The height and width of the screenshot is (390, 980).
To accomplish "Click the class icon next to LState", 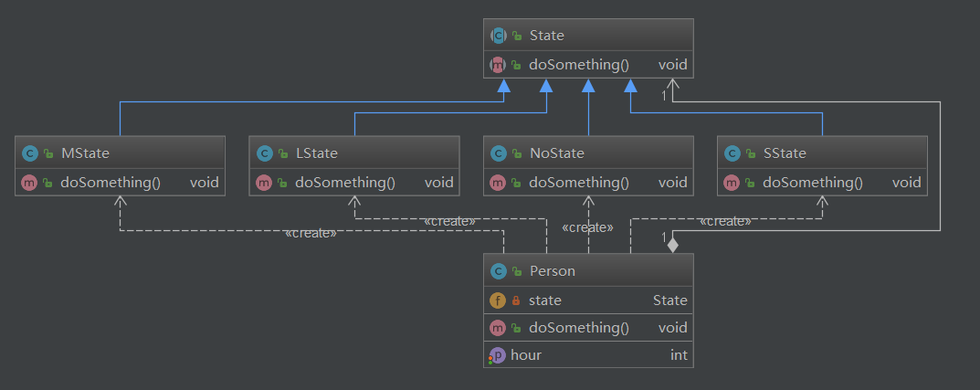I will [x=264, y=153].
